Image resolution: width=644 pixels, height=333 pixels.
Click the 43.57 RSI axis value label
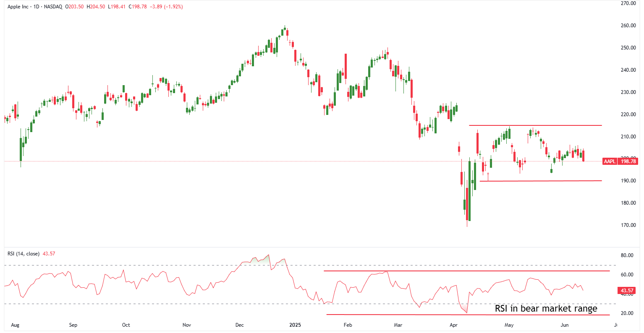(x=627, y=290)
